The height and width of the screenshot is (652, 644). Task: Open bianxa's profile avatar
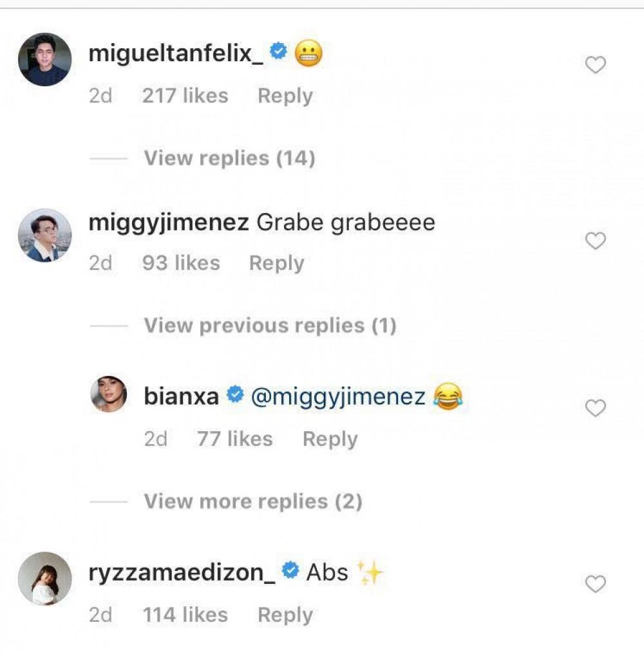coord(109,394)
